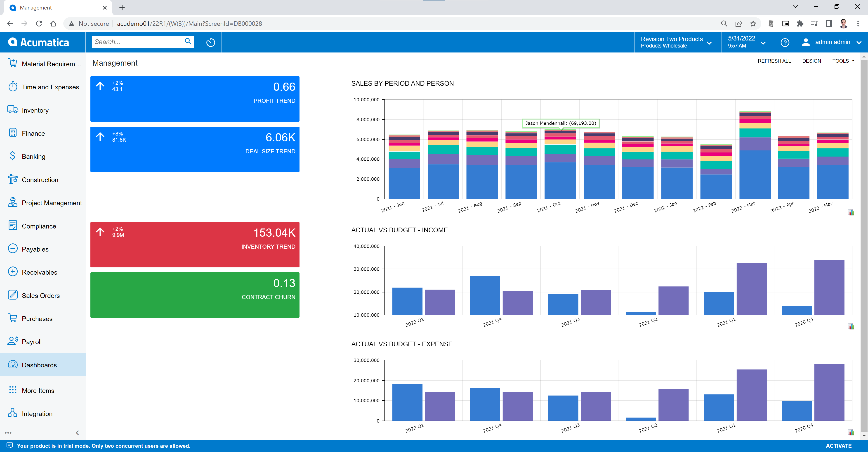Open Time and Expenses stopwatch icon
Image resolution: width=868 pixels, height=452 pixels.
click(12, 86)
